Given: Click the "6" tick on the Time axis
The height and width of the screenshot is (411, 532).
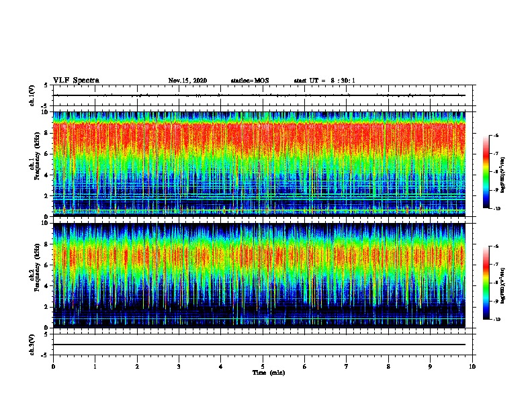Looking at the screenshot, I should click(305, 367).
